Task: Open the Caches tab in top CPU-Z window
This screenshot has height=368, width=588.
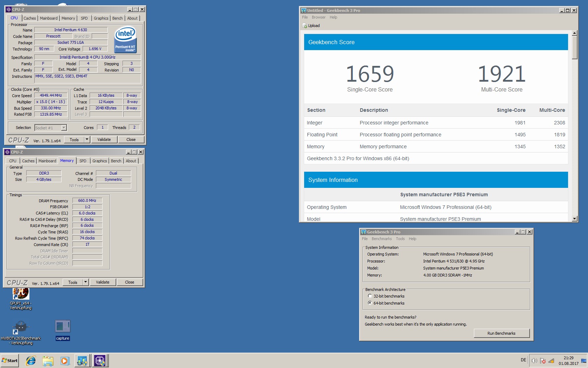Action: (30, 18)
